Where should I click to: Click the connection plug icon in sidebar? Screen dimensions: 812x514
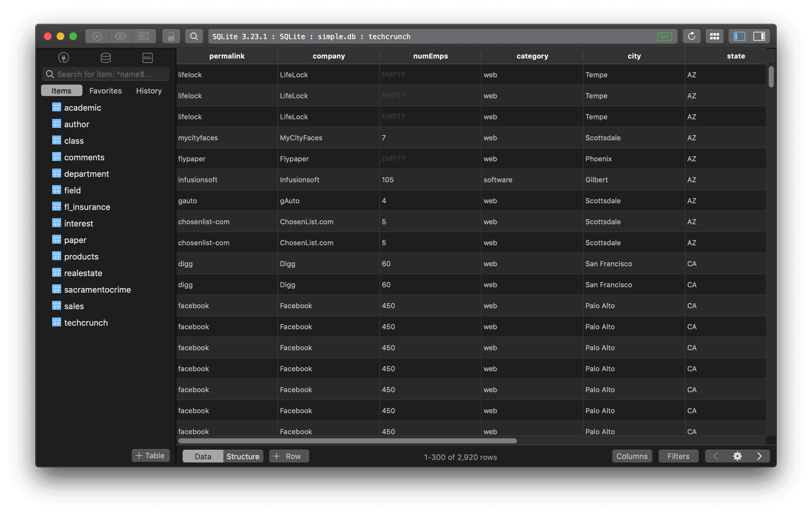coord(64,58)
